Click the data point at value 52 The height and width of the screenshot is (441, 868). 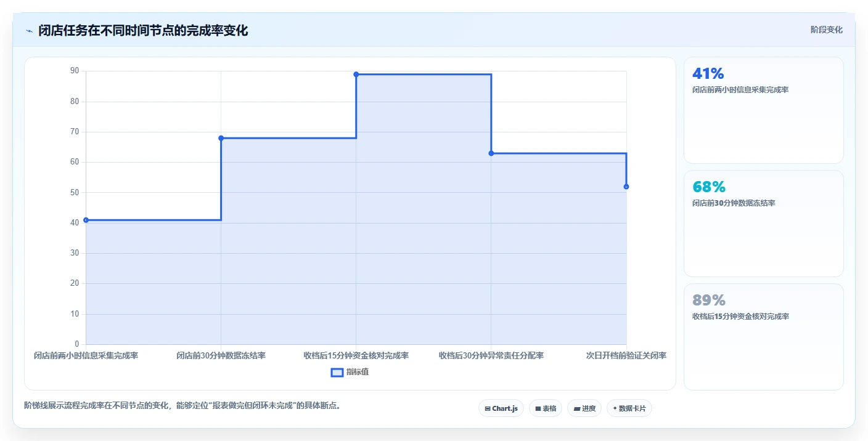pos(626,187)
